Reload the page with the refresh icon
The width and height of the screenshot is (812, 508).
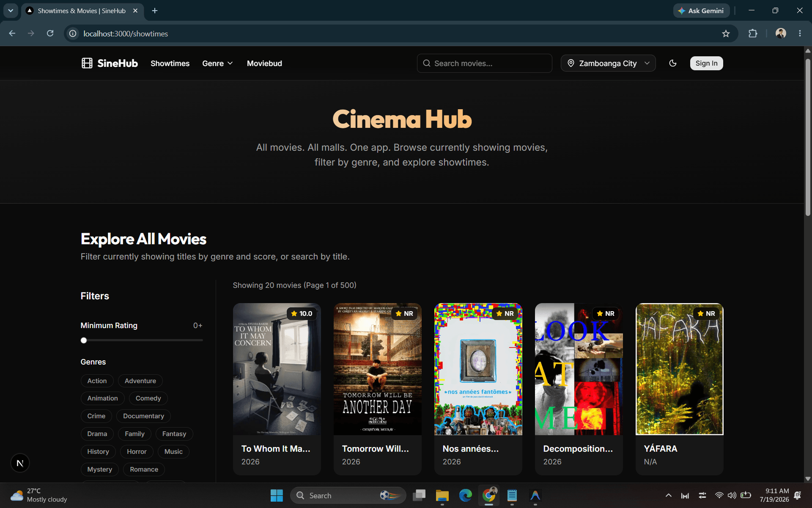point(50,33)
